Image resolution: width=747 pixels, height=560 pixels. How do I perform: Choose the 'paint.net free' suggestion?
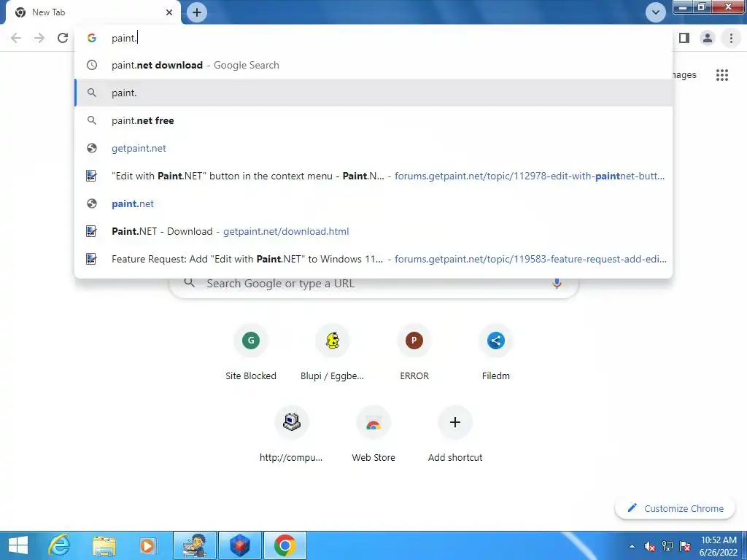click(373, 120)
